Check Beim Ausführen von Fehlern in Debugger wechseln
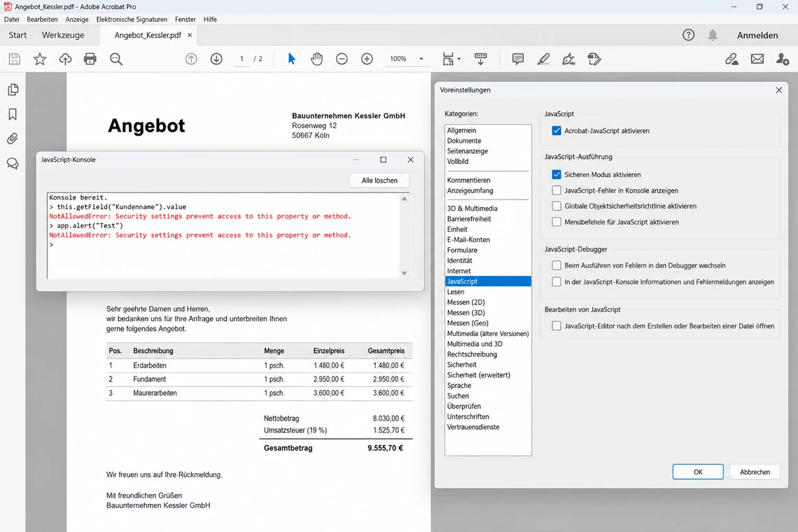This screenshot has width=798, height=532. (556, 266)
